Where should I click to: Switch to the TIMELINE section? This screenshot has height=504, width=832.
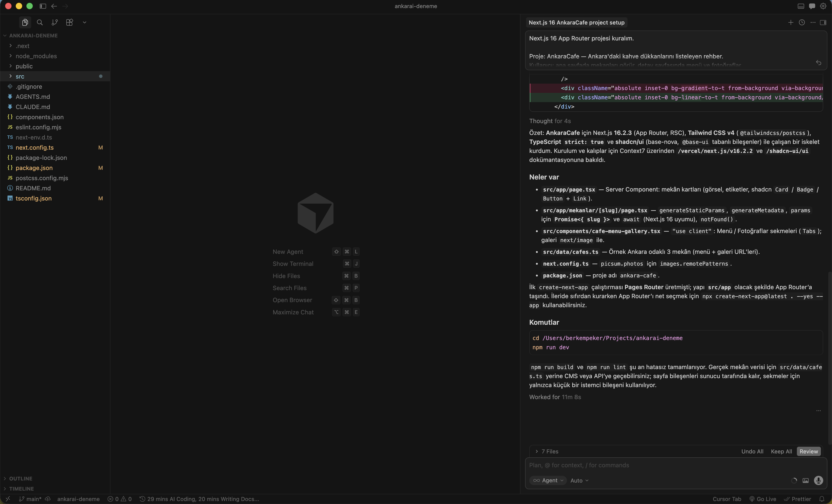coord(21,489)
